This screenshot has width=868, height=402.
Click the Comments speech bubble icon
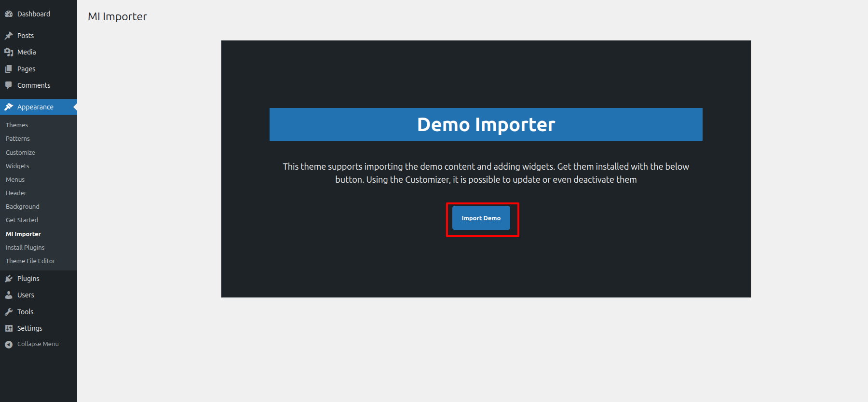pyautogui.click(x=9, y=85)
